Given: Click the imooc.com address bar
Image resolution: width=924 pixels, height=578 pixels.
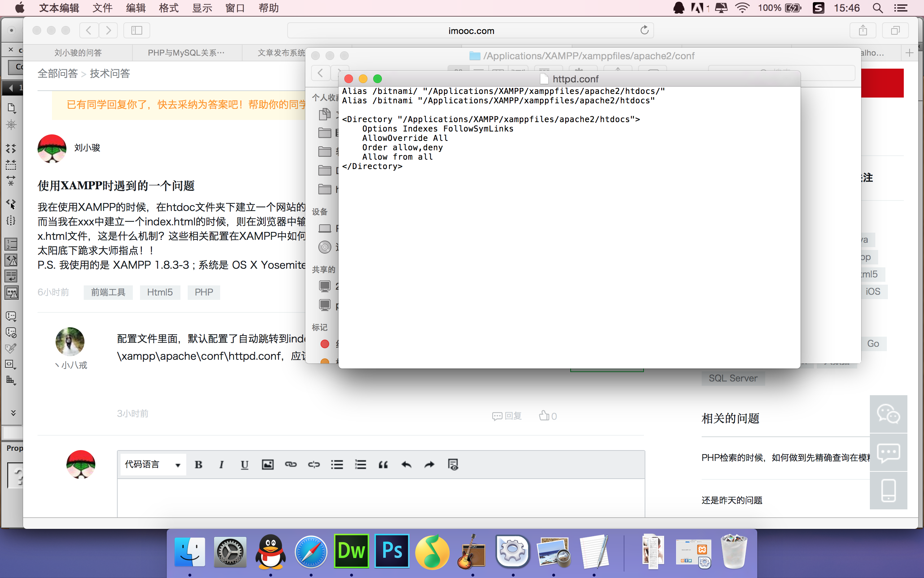Looking at the screenshot, I should (470, 31).
